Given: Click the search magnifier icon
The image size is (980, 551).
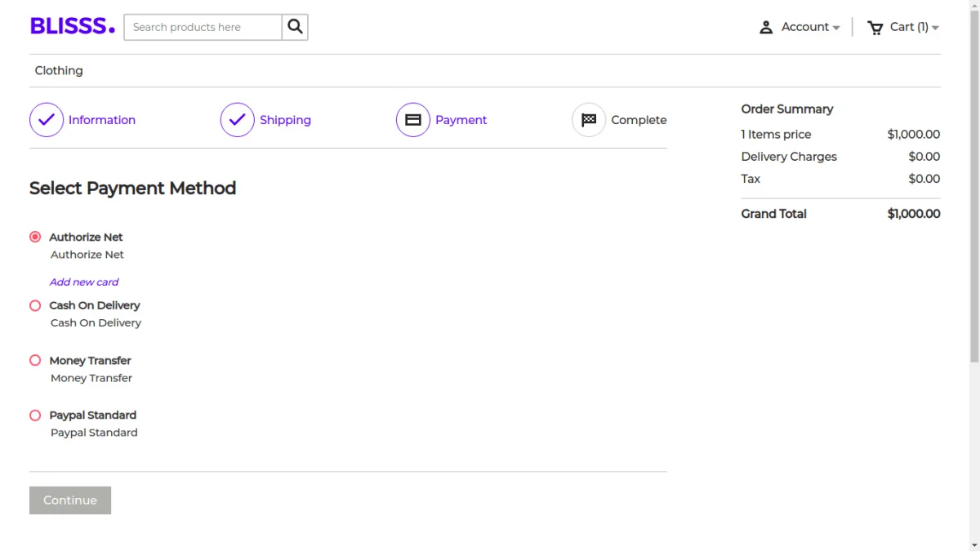Looking at the screenshot, I should [x=295, y=27].
